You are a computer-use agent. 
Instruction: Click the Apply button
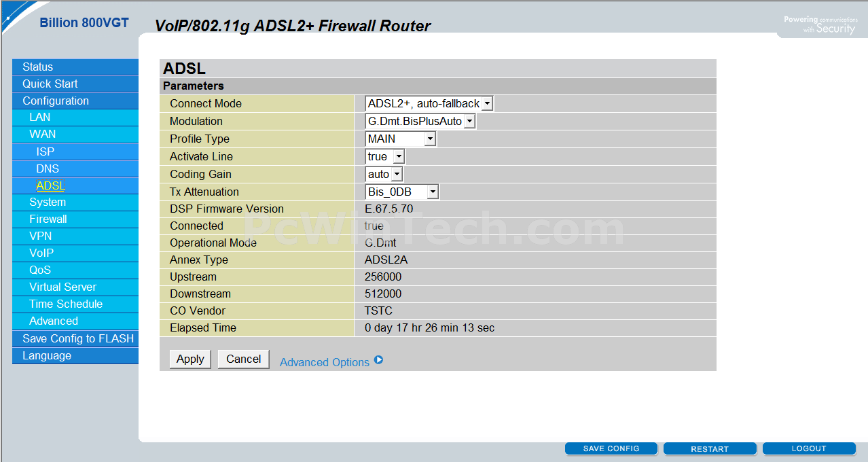pyautogui.click(x=190, y=359)
